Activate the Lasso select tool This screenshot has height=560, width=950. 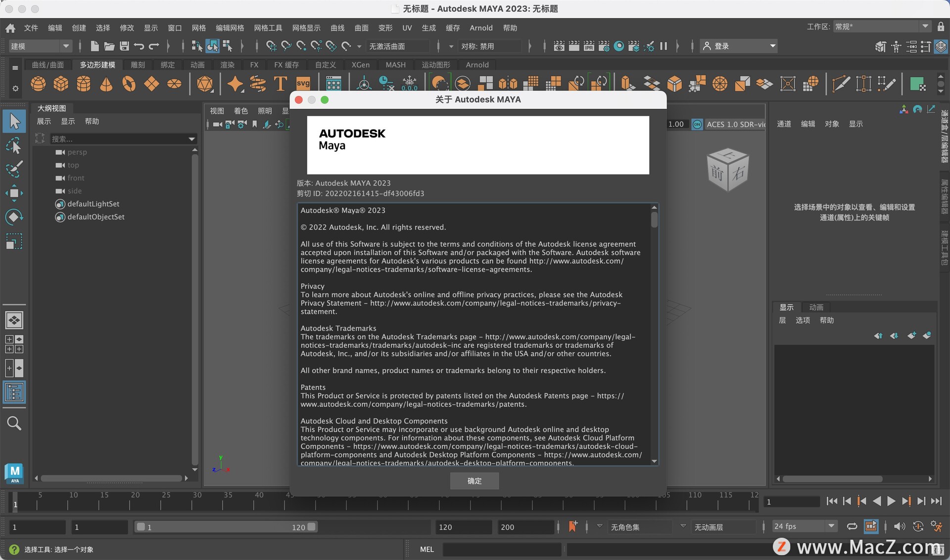(14, 145)
